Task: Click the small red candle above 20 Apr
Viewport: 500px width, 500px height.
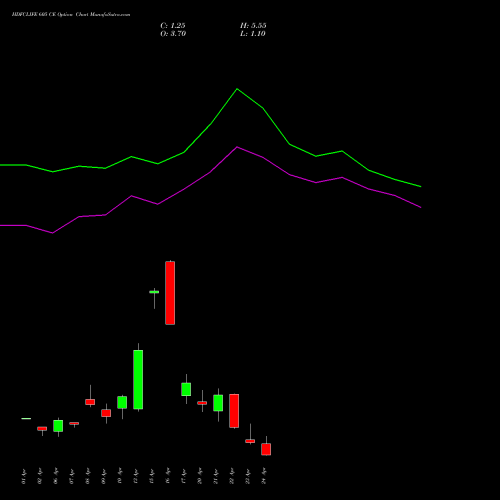Action: click(202, 403)
